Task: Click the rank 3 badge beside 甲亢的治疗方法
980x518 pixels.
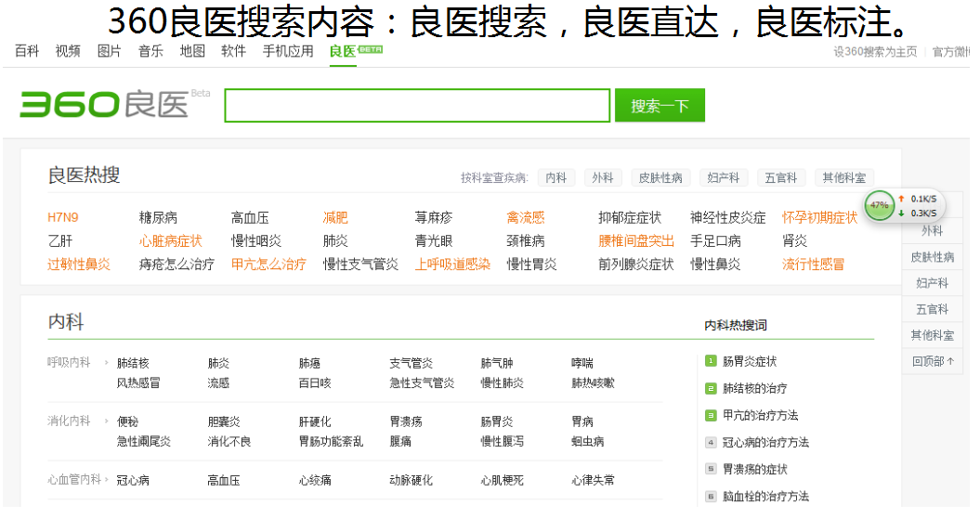Action: (710, 415)
